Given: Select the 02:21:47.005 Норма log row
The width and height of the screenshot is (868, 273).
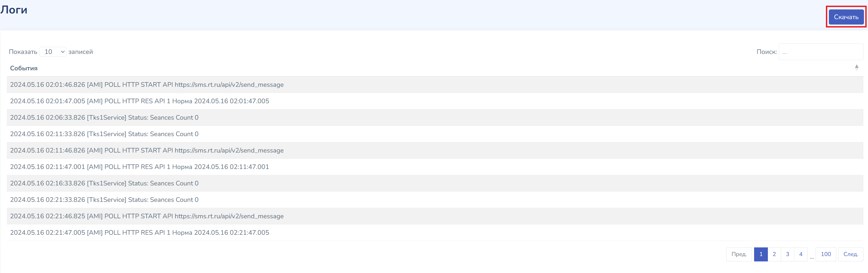Looking at the screenshot, I should pyautogui.click(x=435, y=233).
